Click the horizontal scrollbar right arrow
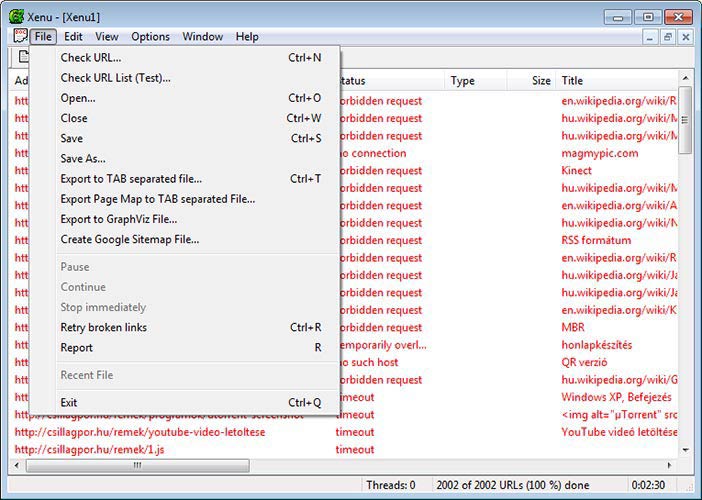The image size is (702, 500). [x=671, y=466]
